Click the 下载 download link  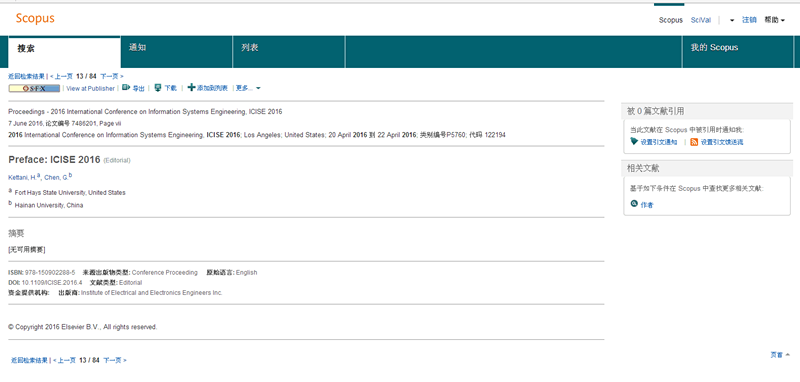coord(170,88)
